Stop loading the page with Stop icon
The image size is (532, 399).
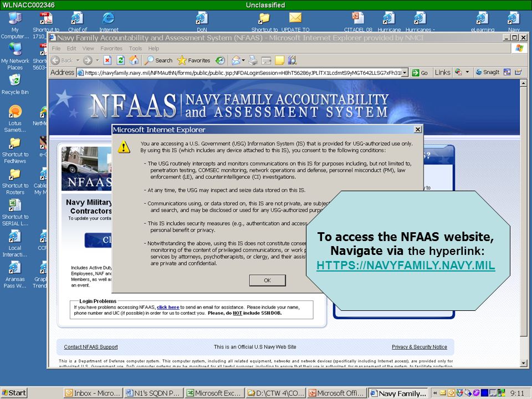pos(108,60)
